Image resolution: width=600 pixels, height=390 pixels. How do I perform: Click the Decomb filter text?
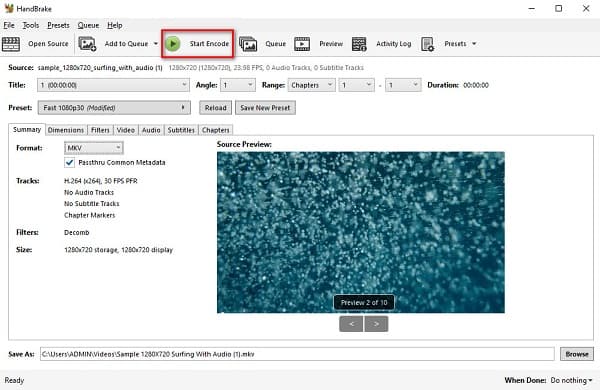(77, 232)
